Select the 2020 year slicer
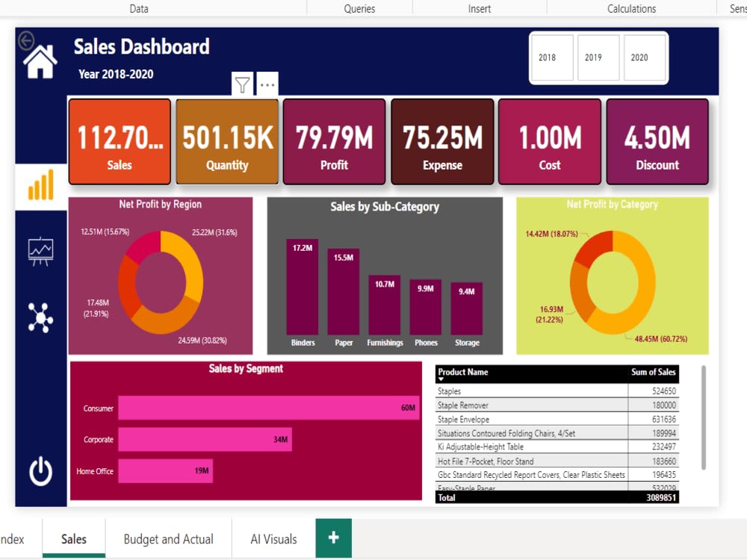 point(644,57)
